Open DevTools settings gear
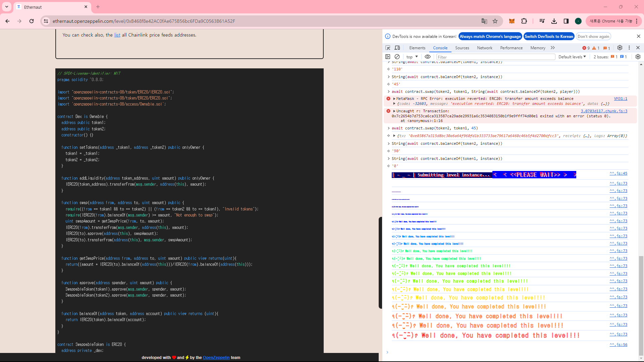644x362 pixels. [x=620, y=48]
